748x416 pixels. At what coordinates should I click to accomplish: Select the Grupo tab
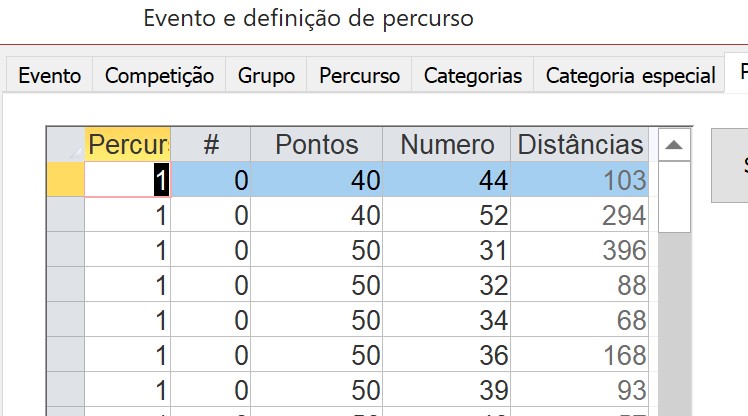tap(266, 75)
